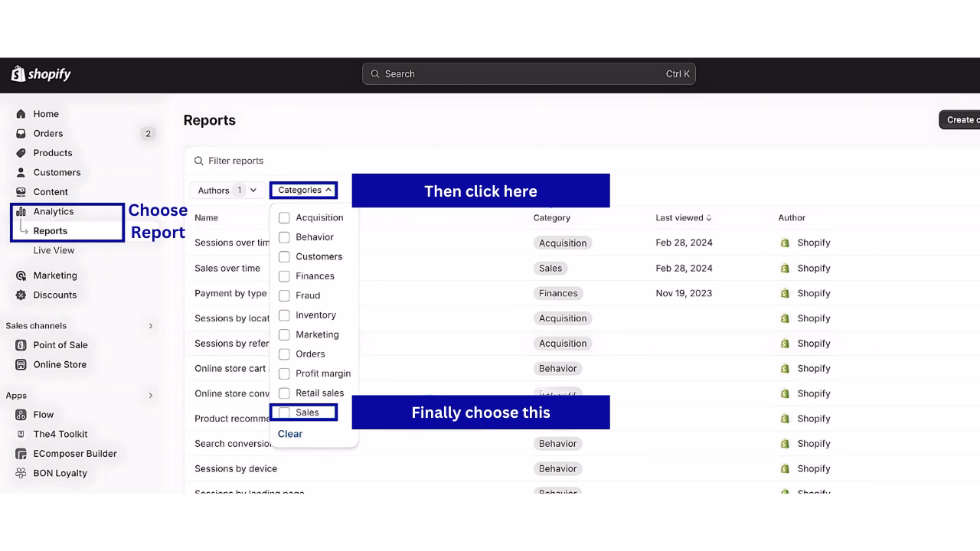
Task: Check the Profit margin category checkbox
Action: 284,373
